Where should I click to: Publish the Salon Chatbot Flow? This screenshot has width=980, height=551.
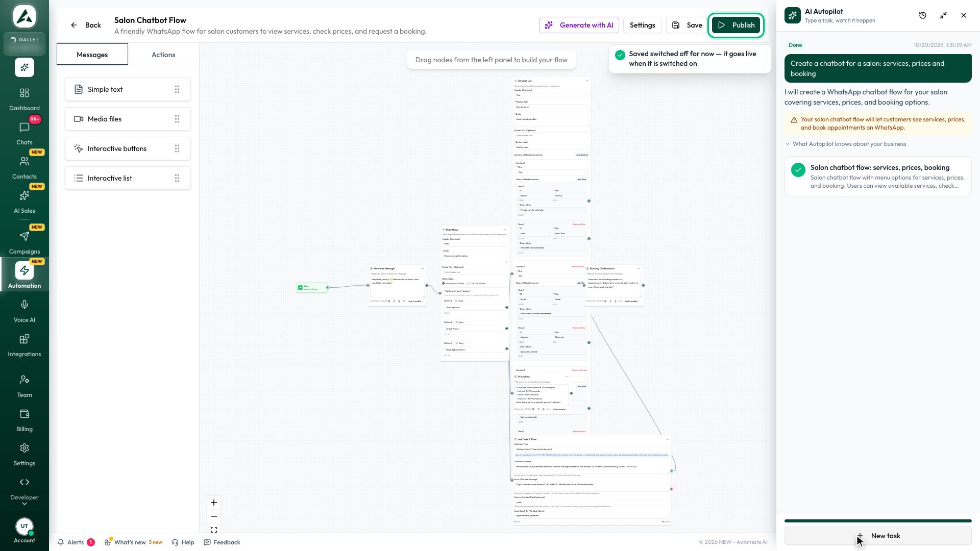coord(736,25)
